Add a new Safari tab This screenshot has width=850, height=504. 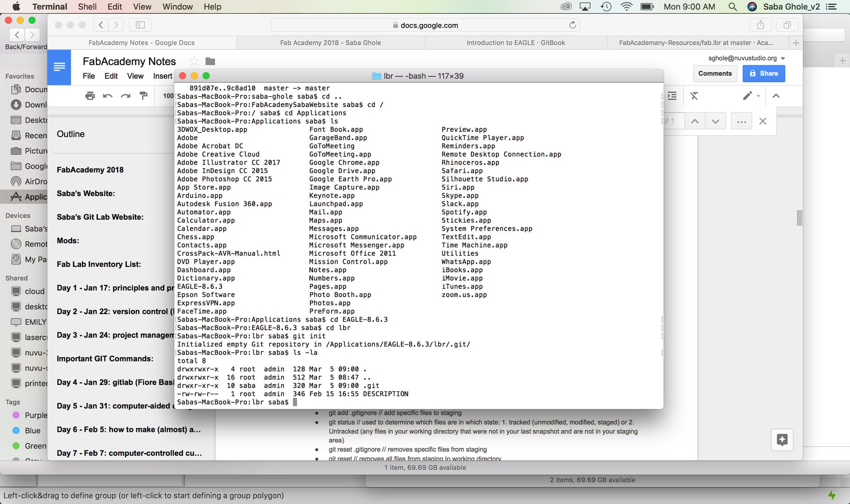coord(796,43)
